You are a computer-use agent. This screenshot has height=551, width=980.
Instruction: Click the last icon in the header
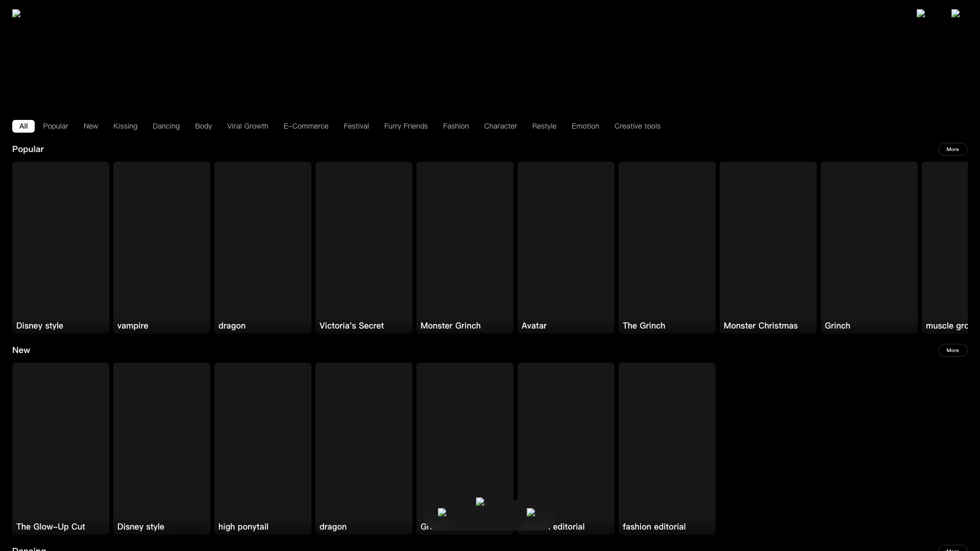[x=955, y=14]
